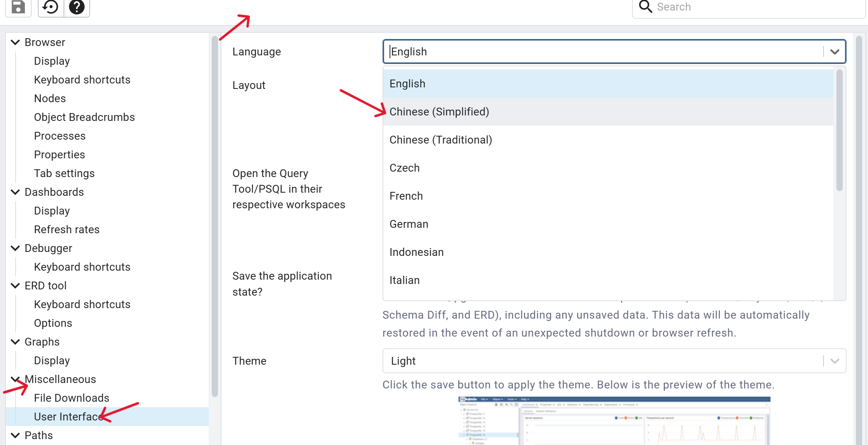
Task: Open Refresh rates under Dashboards
Action: pyautogui.click(x=67, y=229)
